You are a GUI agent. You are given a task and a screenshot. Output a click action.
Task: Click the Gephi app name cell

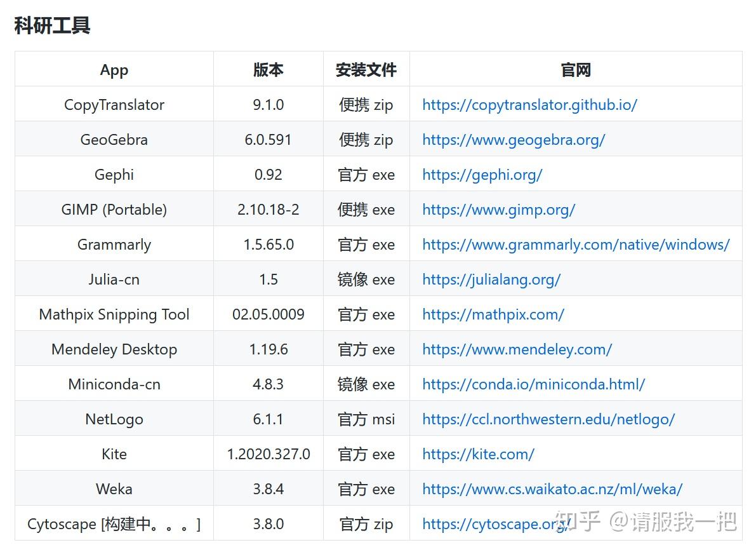(x=114, y=175)
